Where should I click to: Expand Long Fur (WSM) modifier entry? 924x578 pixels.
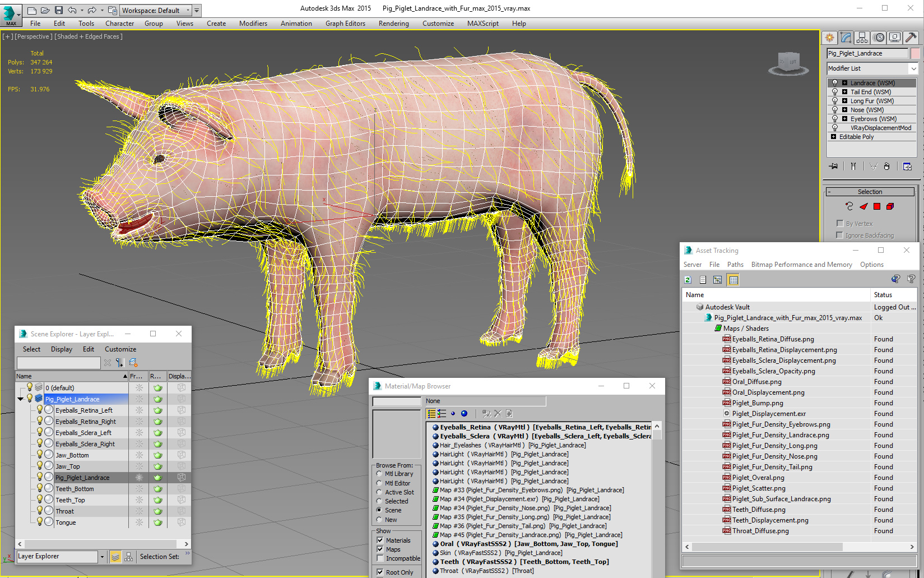pyautogui.click(x=844, y=101)
